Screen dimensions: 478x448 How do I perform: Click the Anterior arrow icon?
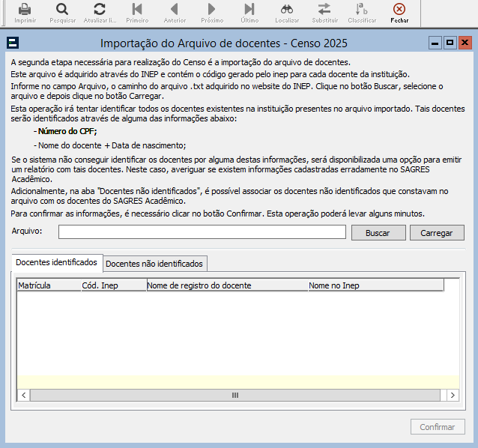(x=175, y=10)
